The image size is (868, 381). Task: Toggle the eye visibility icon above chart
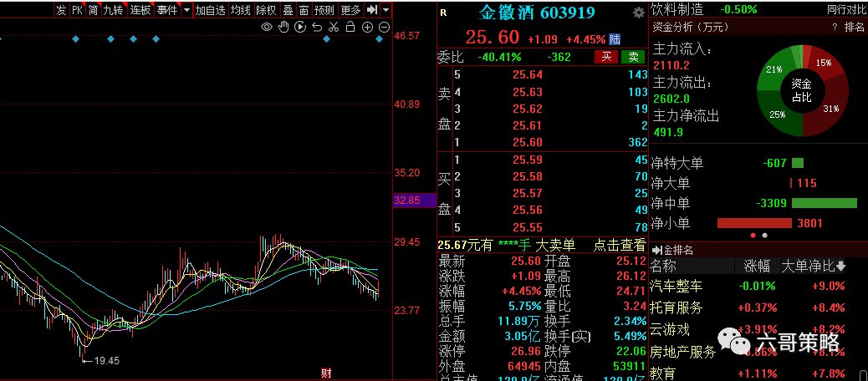[x=266, y=27]
